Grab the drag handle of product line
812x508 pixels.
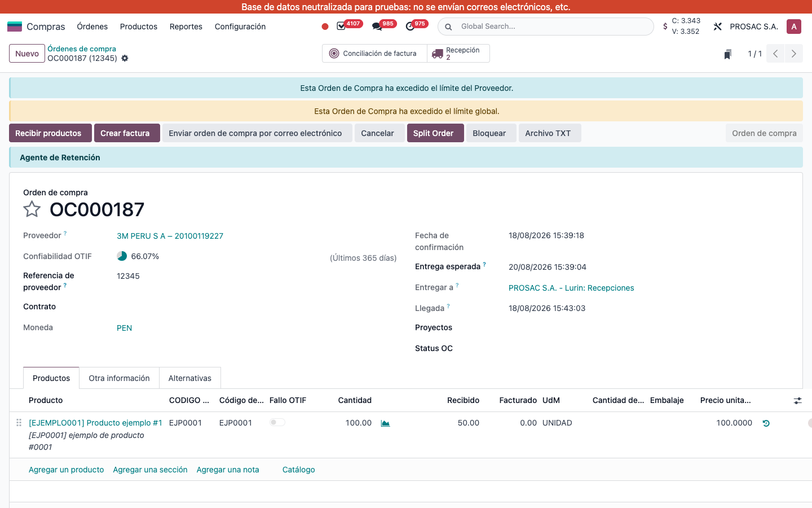click(x=19, y=423)
